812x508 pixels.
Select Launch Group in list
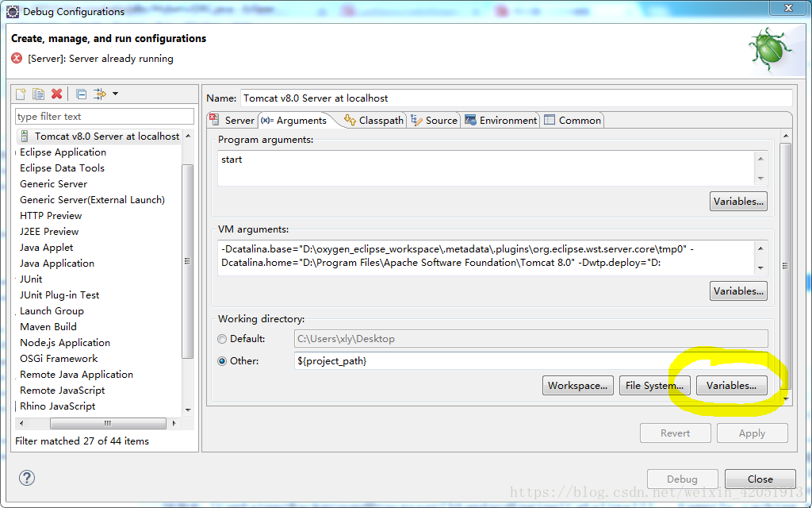coord(52,311)
